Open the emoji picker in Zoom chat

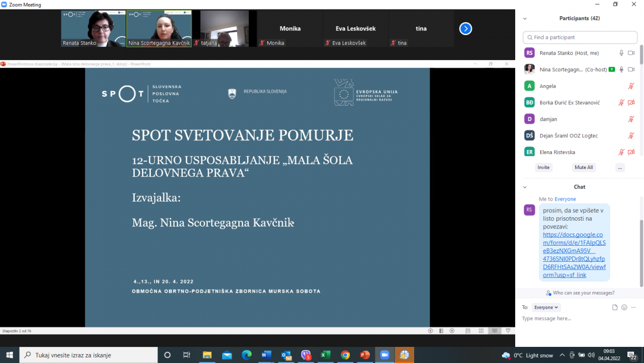click(624, 307)
